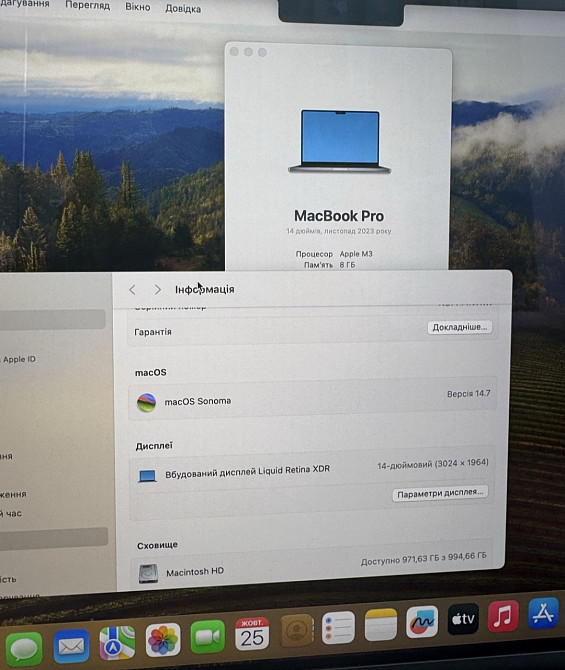Open the App Store from the Dock
This screenshot has height=670, width=565.
click(x=543, y=613)
